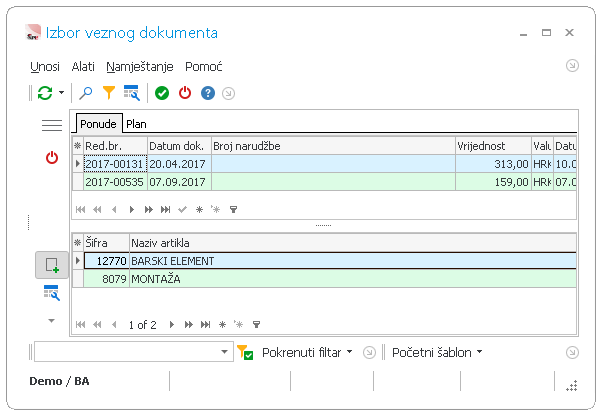Click the bookmark asterisk in Ponude navigator
Screen dimensions: 604x416
pyautogui.click(x=199, y=210)
